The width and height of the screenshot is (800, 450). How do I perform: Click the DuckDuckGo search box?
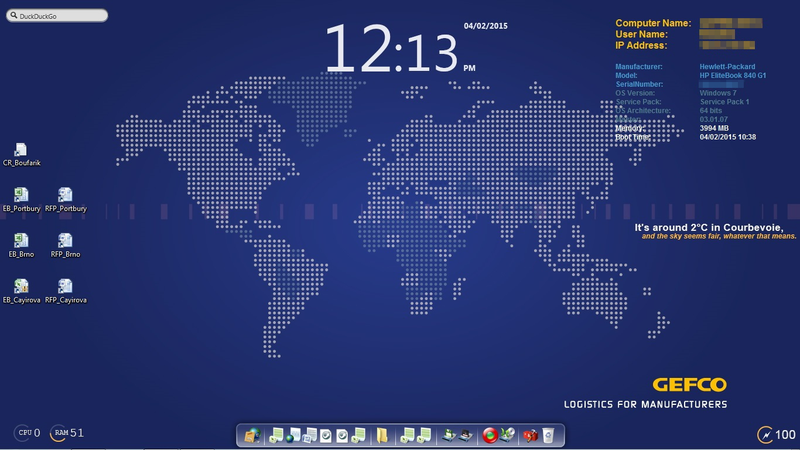tap(57, 16)
